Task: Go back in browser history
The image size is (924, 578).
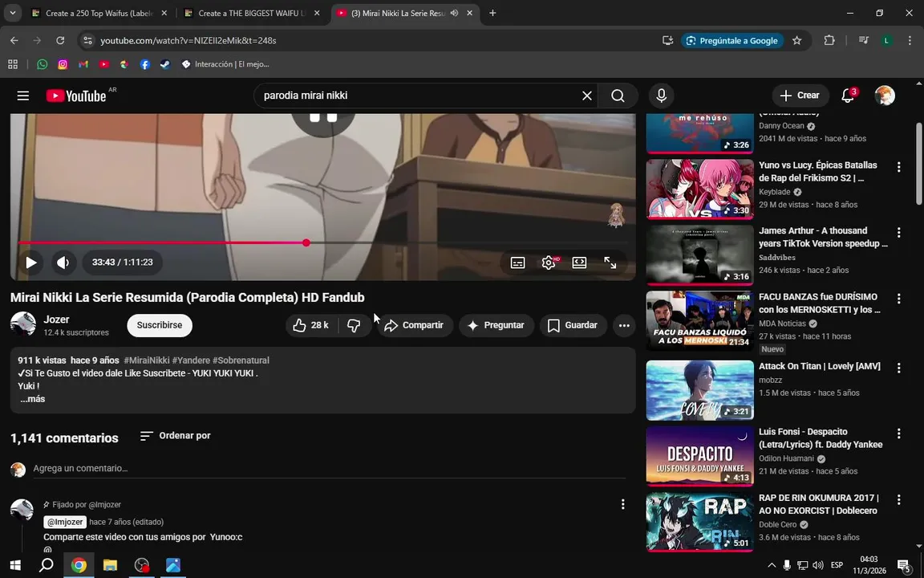Action: [x=14, y=41]
